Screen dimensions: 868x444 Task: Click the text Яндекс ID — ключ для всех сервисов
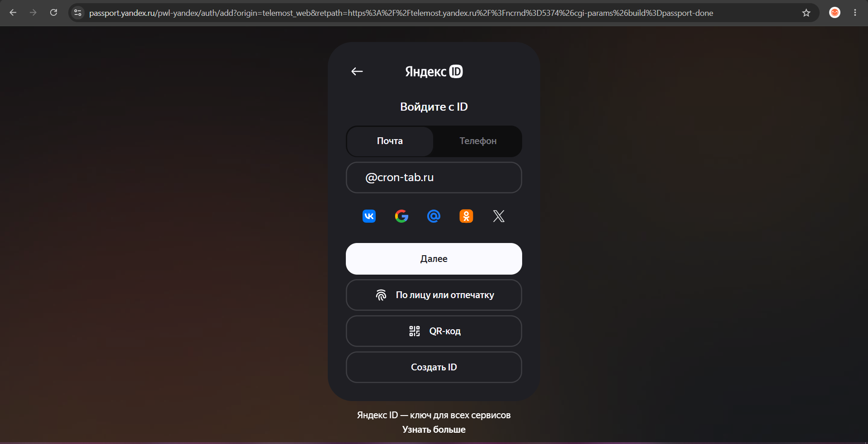[x=434, y=415]
